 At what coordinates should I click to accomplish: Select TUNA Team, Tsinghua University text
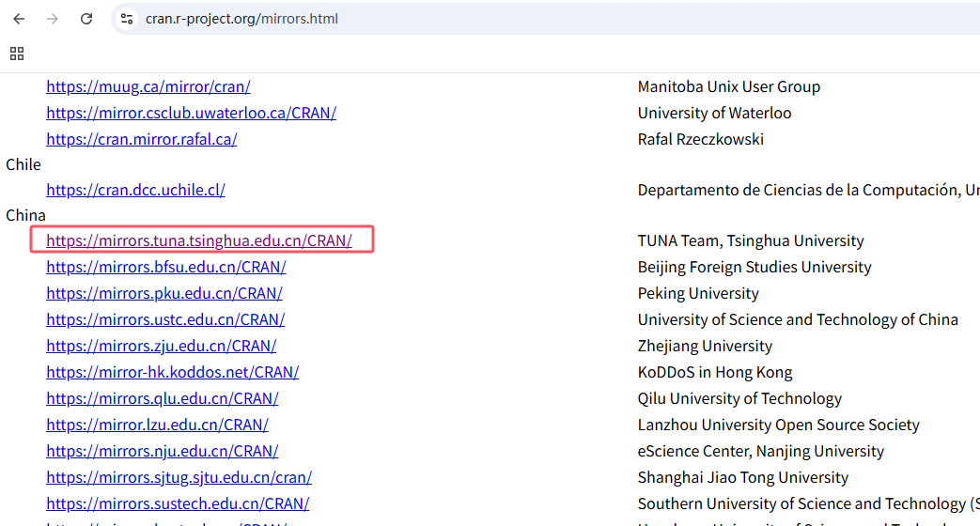751,240
